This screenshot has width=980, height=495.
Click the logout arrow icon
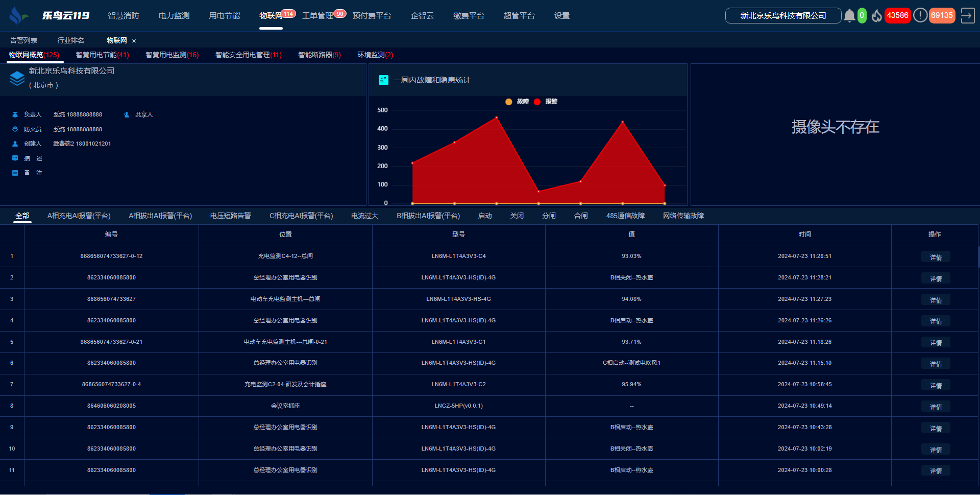[967, 16]
